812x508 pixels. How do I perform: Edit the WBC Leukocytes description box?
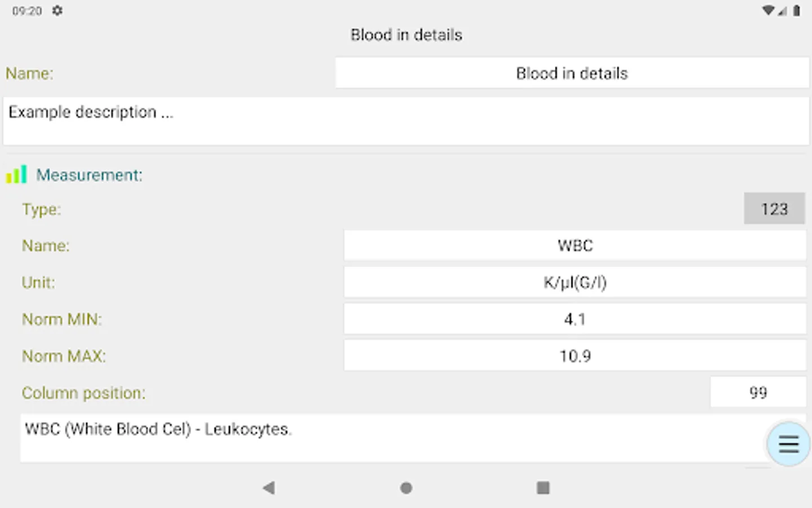[x=389, y=439]
